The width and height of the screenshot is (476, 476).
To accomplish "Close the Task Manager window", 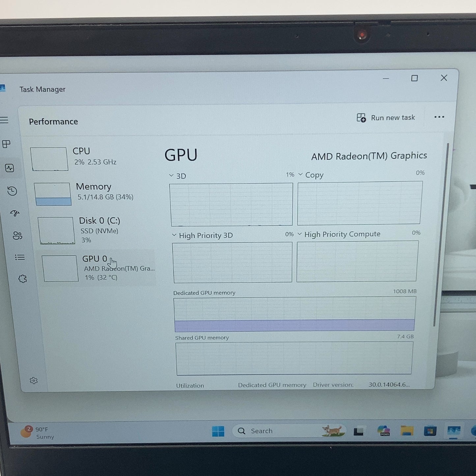I will click(444, 78).
